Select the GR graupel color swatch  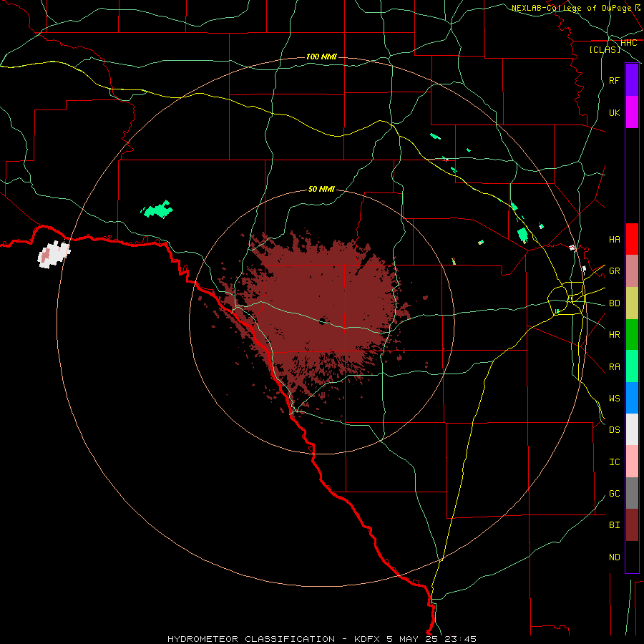click(632, 271)
